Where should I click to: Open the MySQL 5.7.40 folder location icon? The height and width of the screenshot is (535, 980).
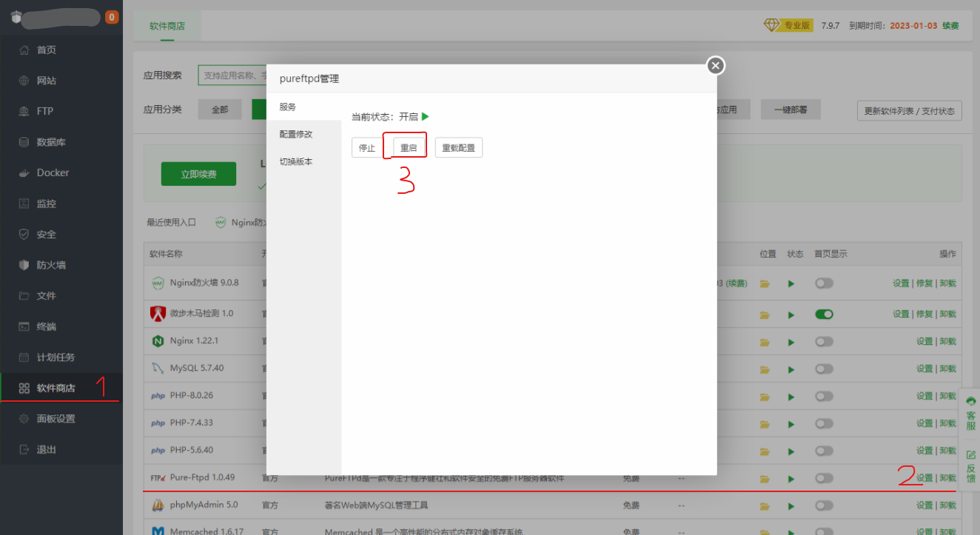(765, 369)
